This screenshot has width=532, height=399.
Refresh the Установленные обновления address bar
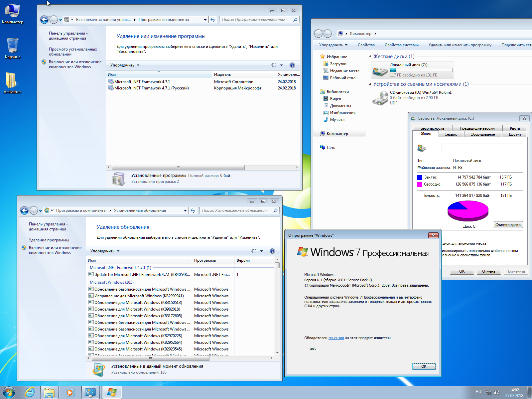(x=193, y=210)
